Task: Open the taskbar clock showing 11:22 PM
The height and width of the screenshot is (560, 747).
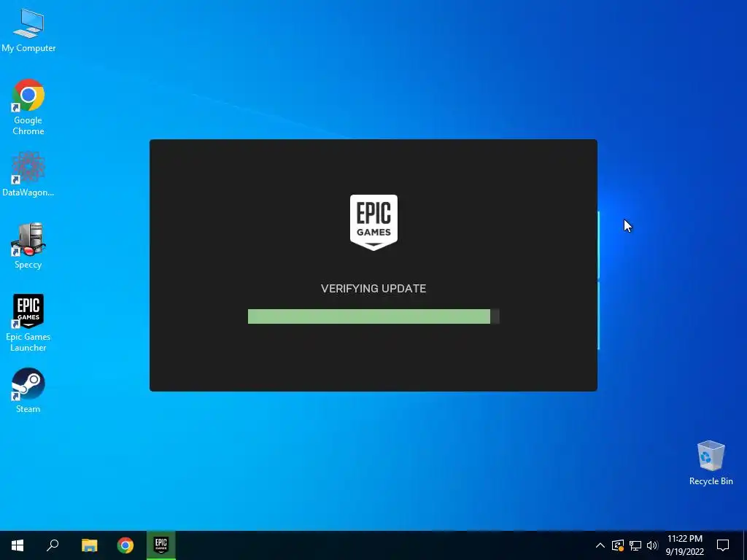Action: tap(684, 545)
